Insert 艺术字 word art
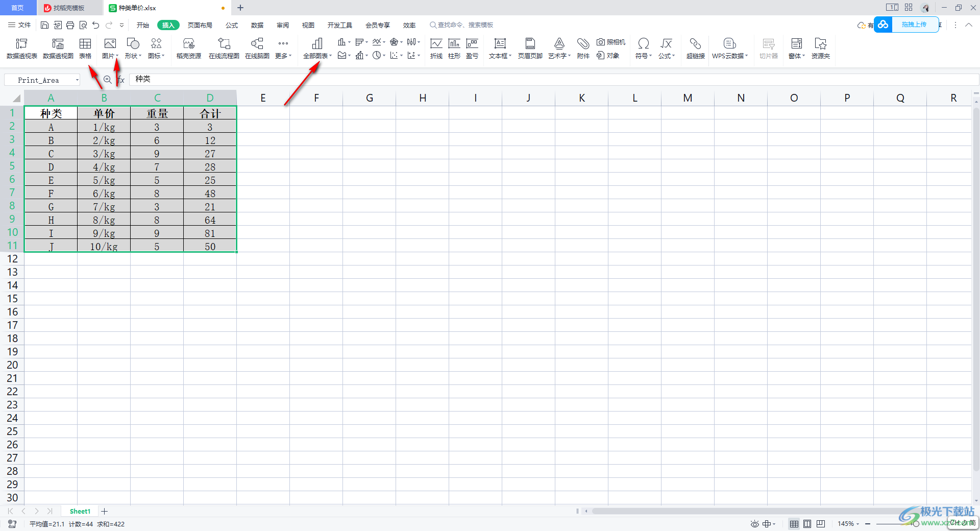This screenshot has width=980, height=531. point(559,49)
